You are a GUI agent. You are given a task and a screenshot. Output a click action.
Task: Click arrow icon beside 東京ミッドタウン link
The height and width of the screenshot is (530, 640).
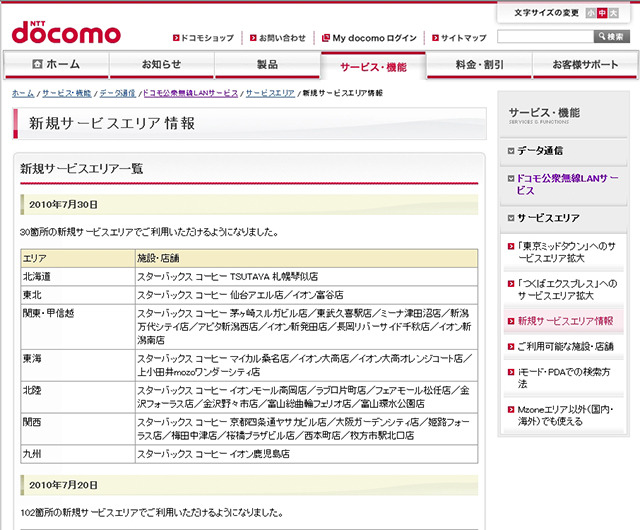[x=511, y=246]
